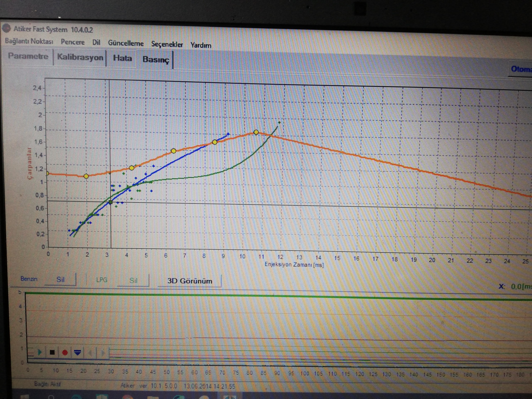
Task: Select yellow control point near 4.3 ms
Action: point(132,168)
